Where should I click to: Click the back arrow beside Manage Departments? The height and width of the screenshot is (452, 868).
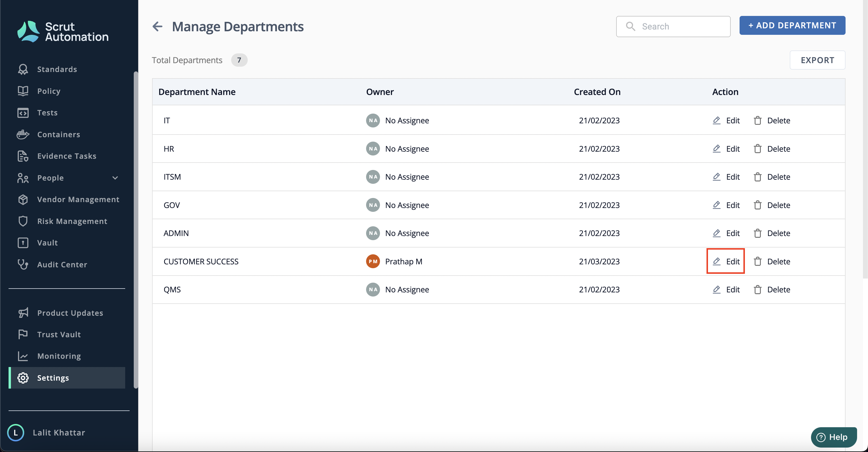coord(157,26)
